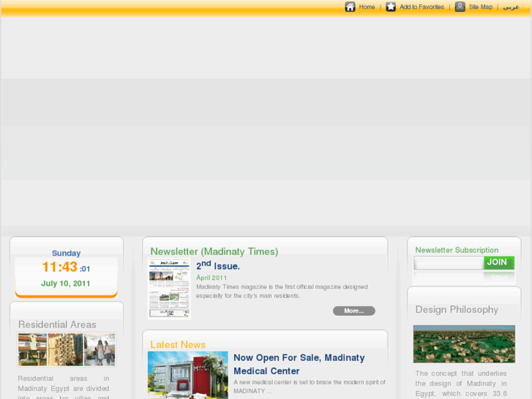Image resolution: width=532 pixels, height=399 pixels.
Task: Focus the newsletter subscription email field
Action: pyautogui.click(x=449, y=263)
